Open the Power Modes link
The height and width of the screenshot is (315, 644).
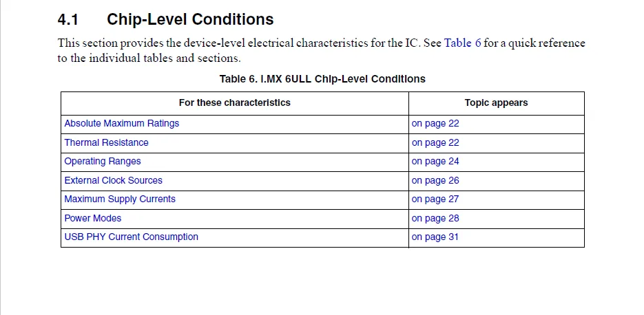pyautogui.click(x=93, y=218)
